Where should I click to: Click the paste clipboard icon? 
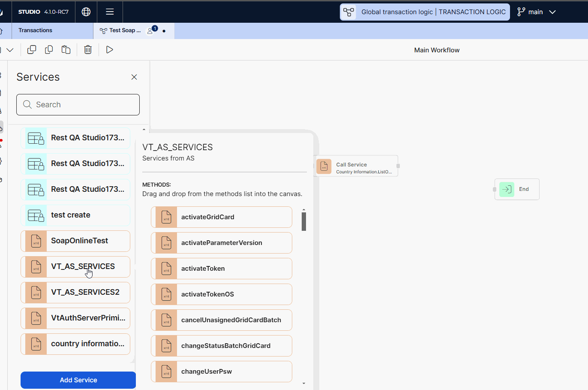click(x=66, y=50)
